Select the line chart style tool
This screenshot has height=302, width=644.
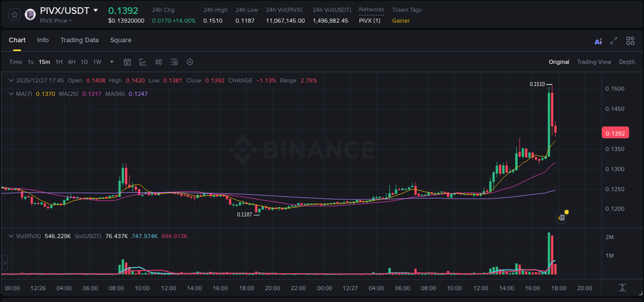point(142,62)
